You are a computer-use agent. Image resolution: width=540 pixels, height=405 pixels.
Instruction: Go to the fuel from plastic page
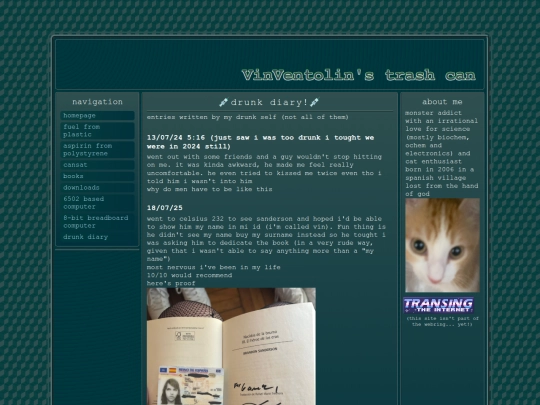97,131
